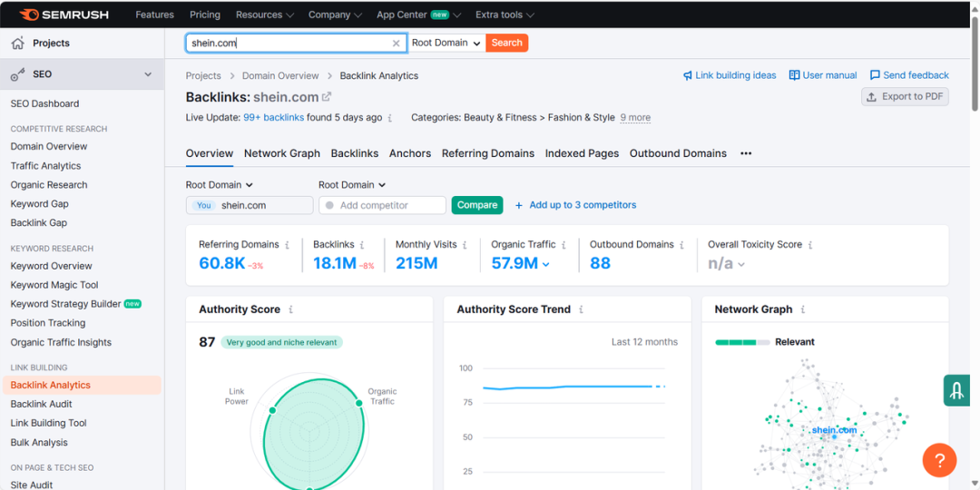This screenshot has width=980, height=490.
Task: Click info icon beside Authority Score title
Action: coord(290,309)
